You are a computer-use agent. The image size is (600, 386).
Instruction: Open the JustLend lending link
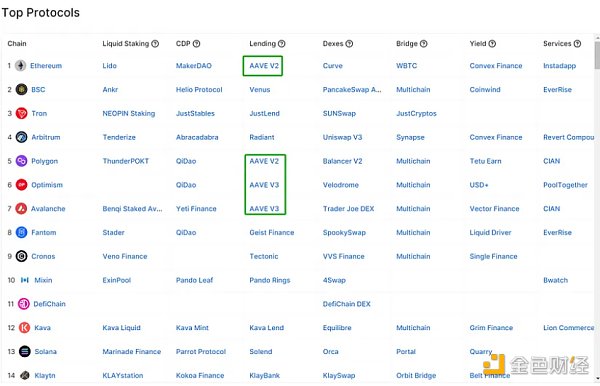tap(264, 113)
